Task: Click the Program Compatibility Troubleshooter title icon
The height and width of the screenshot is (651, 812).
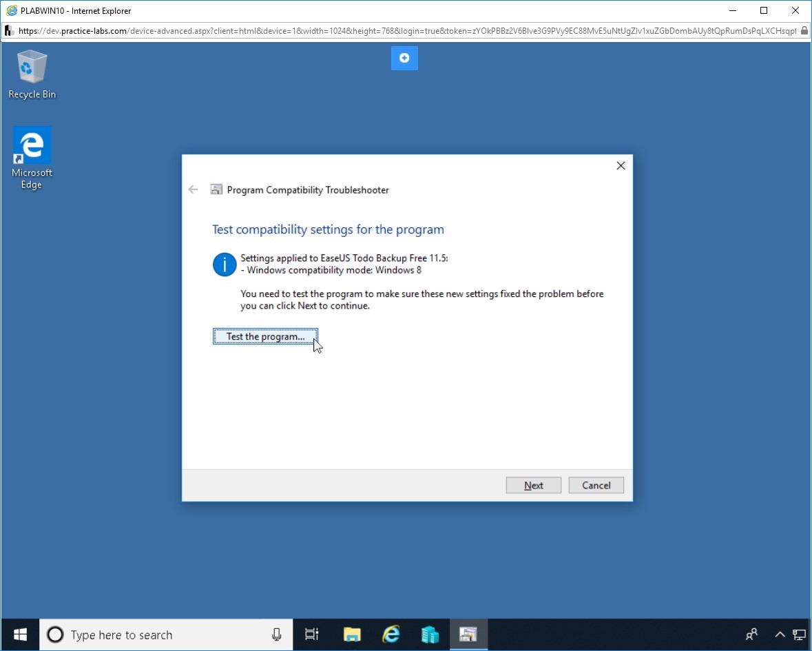Action: pos(216,189)
